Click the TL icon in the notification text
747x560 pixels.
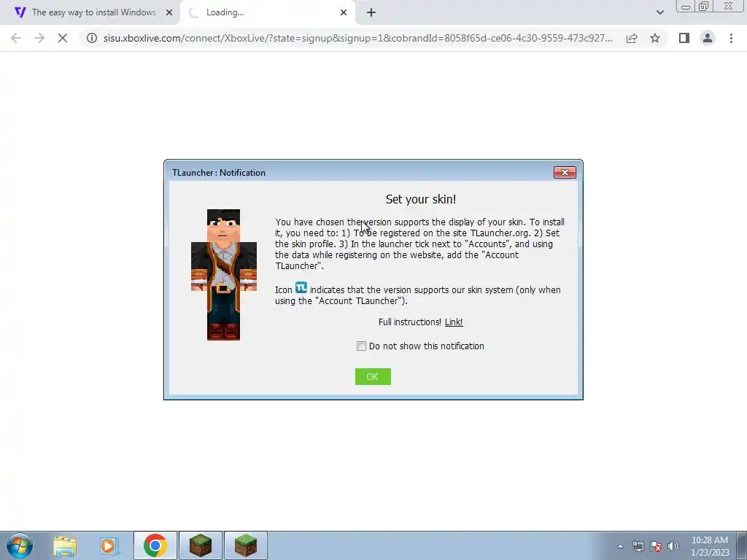301,287
